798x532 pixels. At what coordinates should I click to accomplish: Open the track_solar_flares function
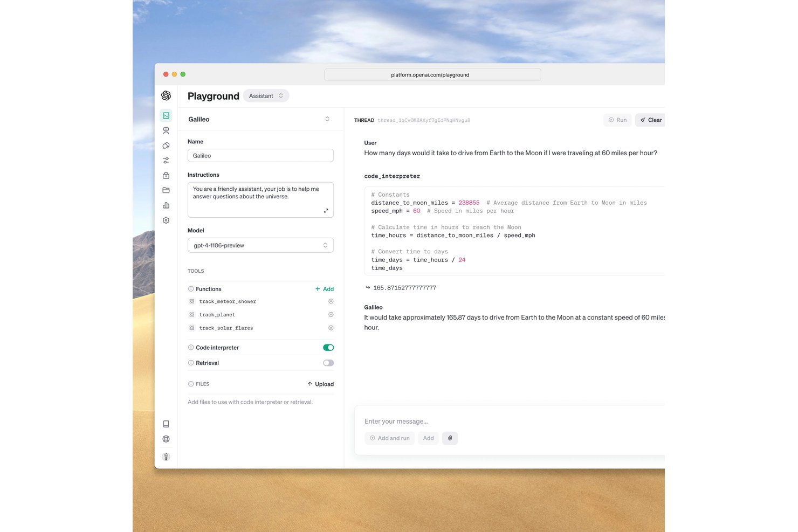(x=226, y=328)
